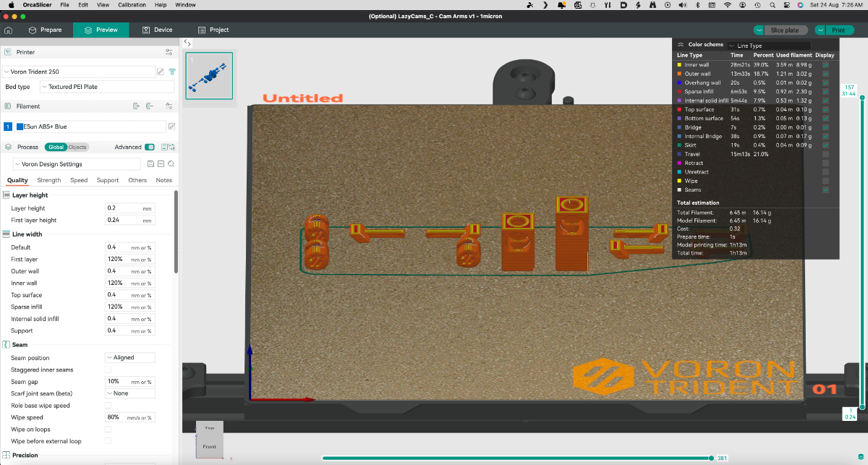Image resolution: width=868 pixels, height=465 pixels.
Task: Switch to the Prepare tab
Action: (x=45, y=30)
